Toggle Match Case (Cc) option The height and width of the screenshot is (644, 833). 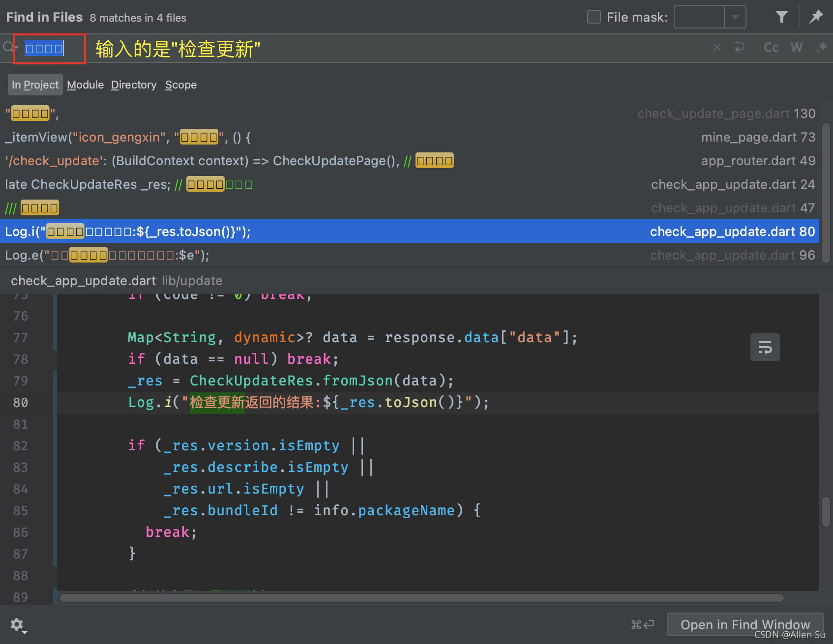point(771,47)
